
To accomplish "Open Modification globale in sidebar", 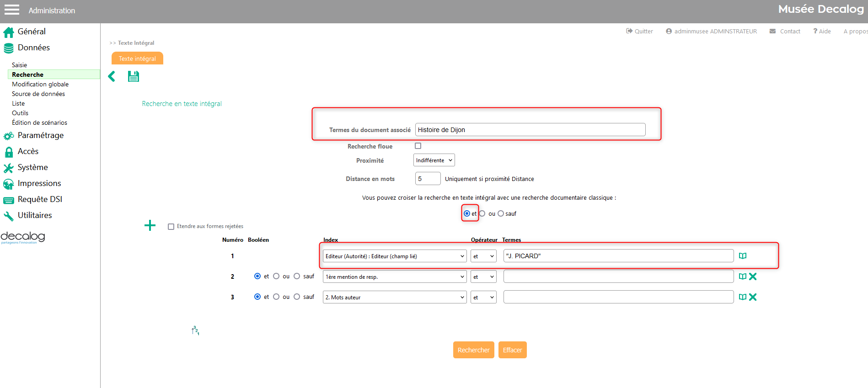I will 40,84.
